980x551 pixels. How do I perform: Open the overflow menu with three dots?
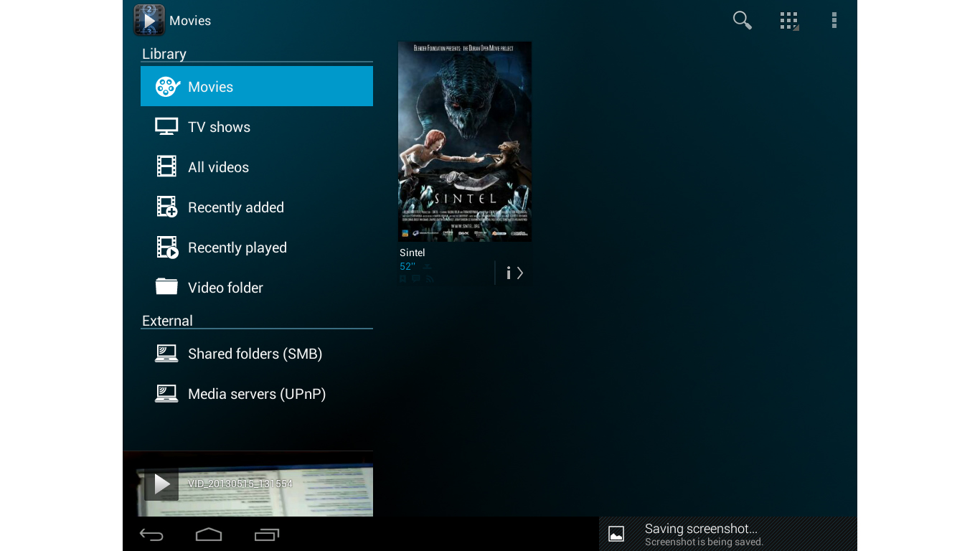(834, 21)
